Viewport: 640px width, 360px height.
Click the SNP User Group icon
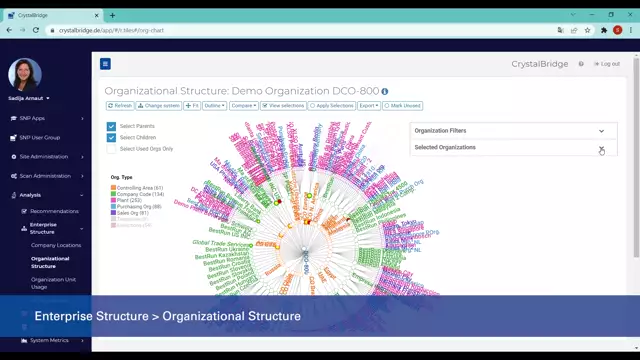point(13,138)
